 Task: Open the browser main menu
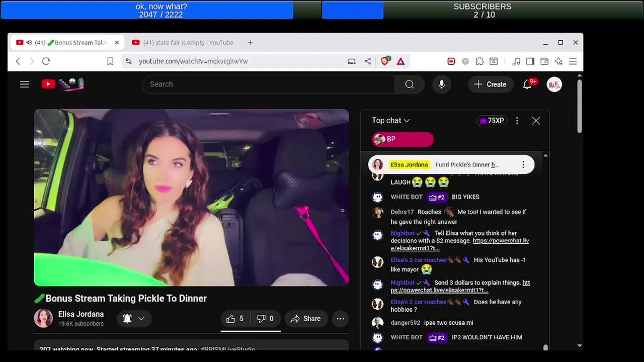[573, 61]
